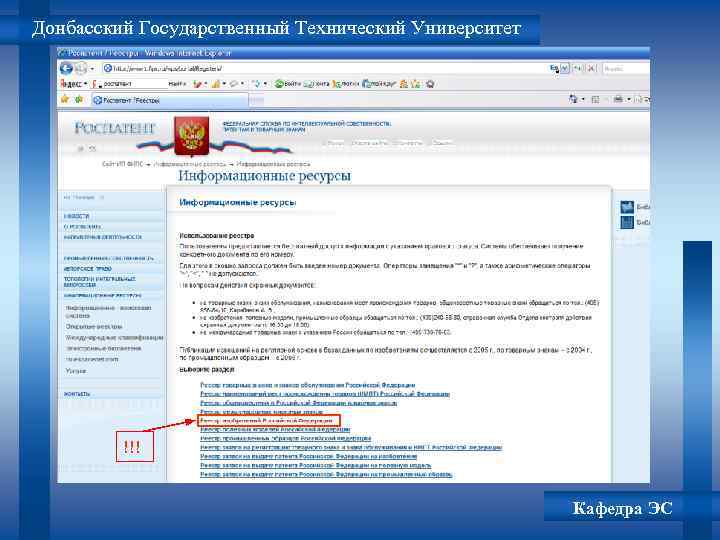720x540 pixels.
Task: Open Контакты in left sidebar
Action: click(77, 394)
